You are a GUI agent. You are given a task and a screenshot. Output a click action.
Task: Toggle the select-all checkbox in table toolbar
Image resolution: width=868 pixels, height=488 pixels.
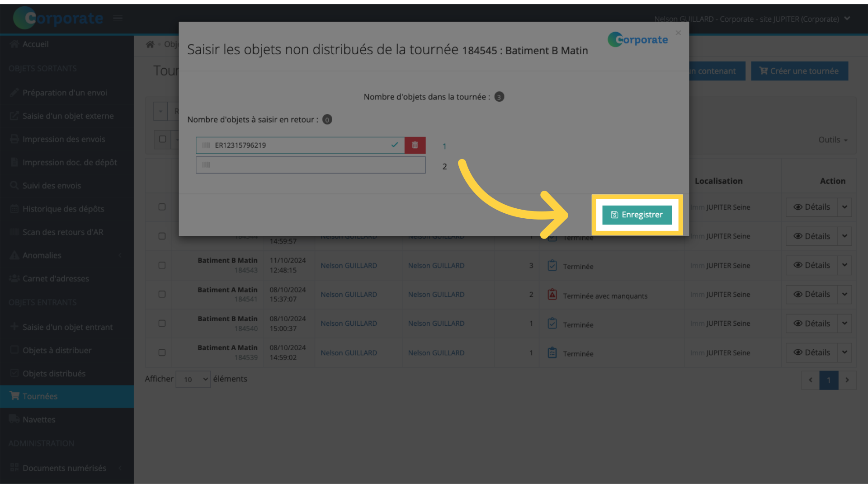pos(162,139)
